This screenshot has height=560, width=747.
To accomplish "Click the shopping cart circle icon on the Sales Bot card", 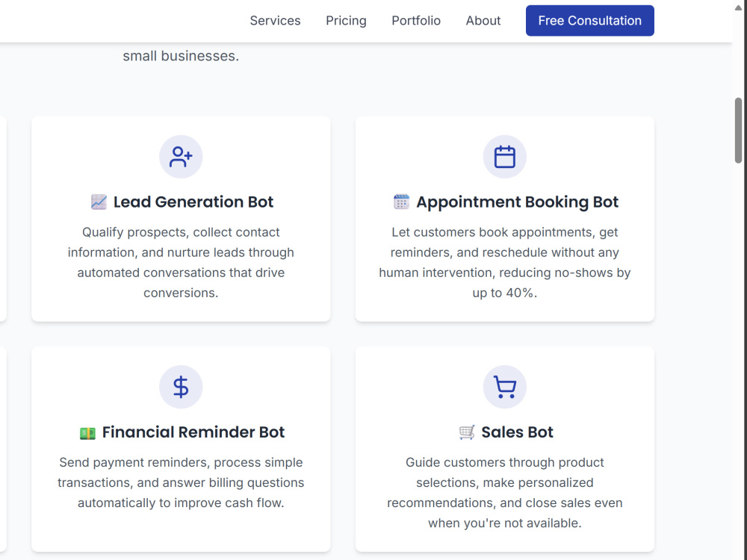I will pyautogui.click(x=504, y=387).
